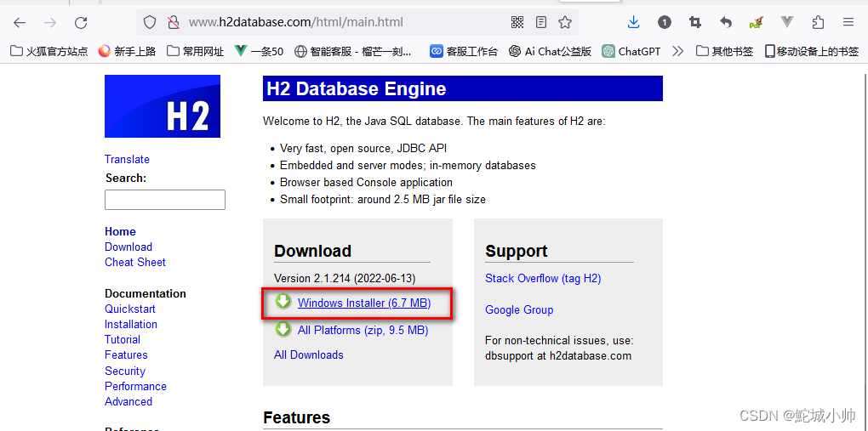Open the Quickstart documentation link

click(x=130, y=309)
